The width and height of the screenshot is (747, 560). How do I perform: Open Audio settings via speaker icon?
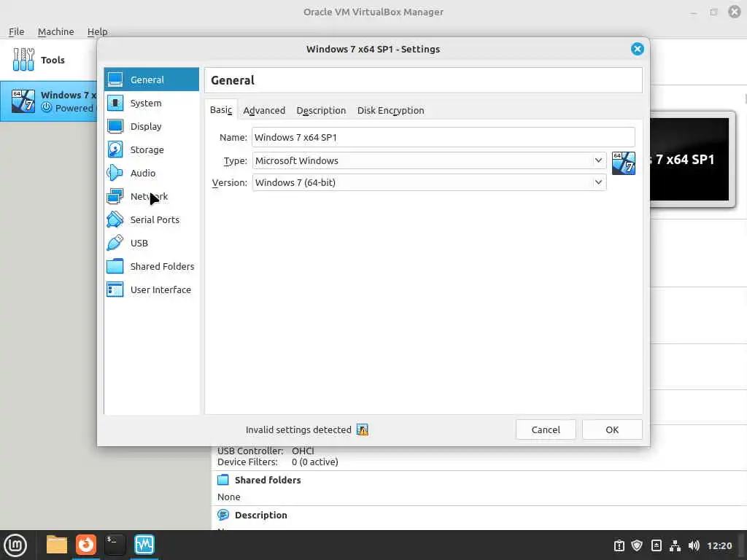pos(115,173)
